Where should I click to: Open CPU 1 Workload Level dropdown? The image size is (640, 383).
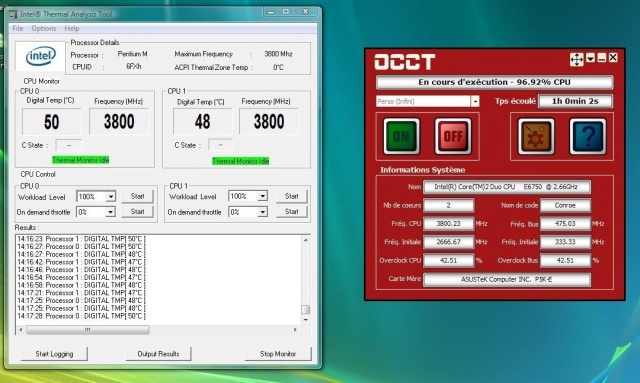click(262, 196)
